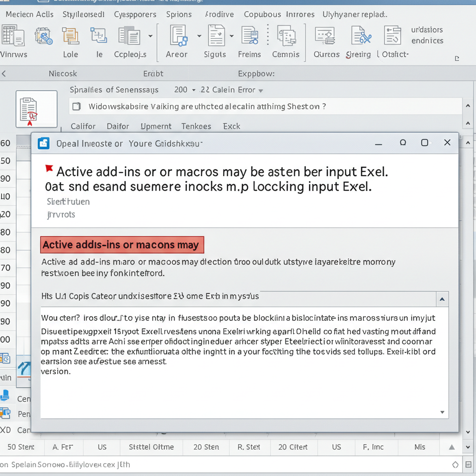The image size is (476, 476).
Task: Open the Styileosedl ribbon tab
Action: (x=83, y=14)
